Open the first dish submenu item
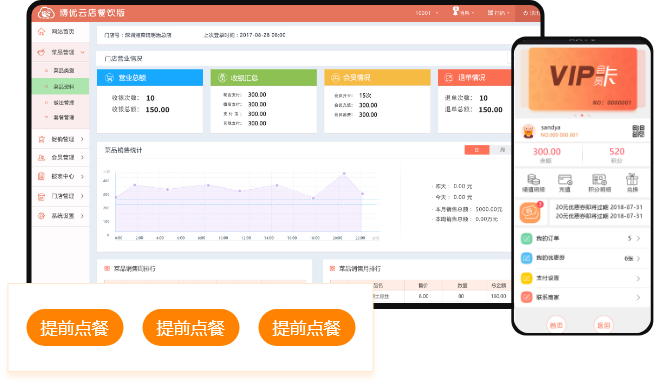654x385 pixels. click(60, 70)
